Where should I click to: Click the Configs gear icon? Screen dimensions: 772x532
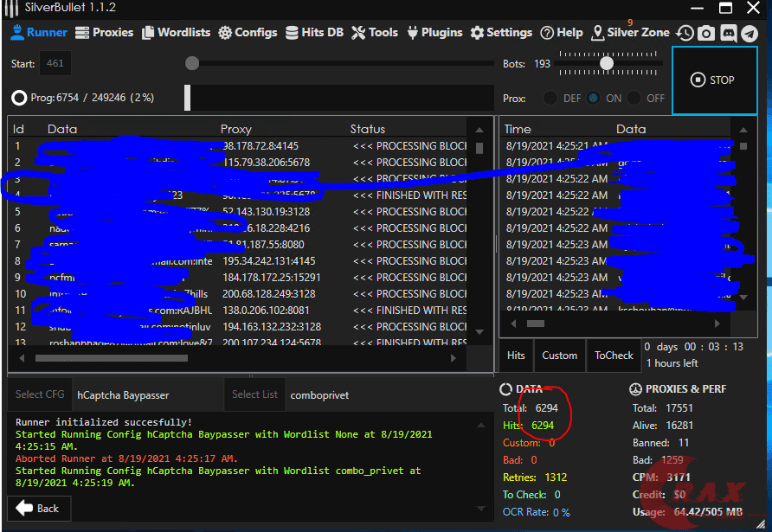(x=225, y=33)
